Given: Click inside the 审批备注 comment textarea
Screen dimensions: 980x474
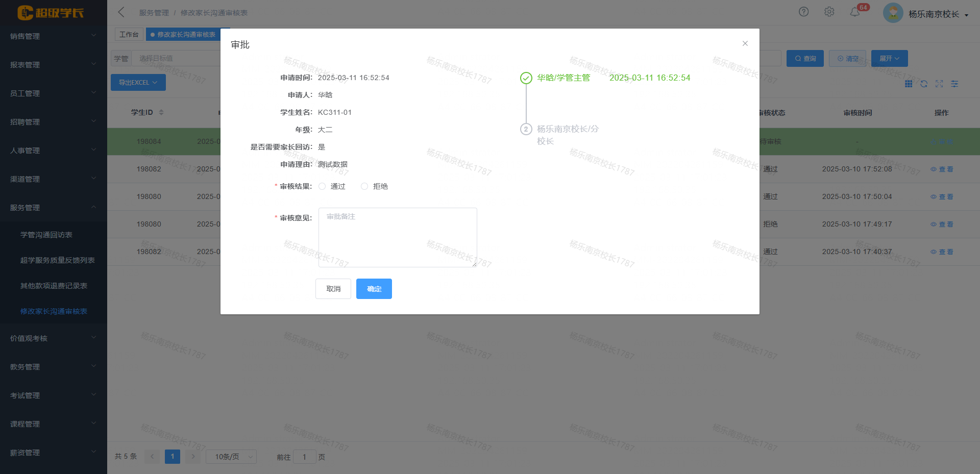Looking at the screenshot, I should tap(397, 237).
